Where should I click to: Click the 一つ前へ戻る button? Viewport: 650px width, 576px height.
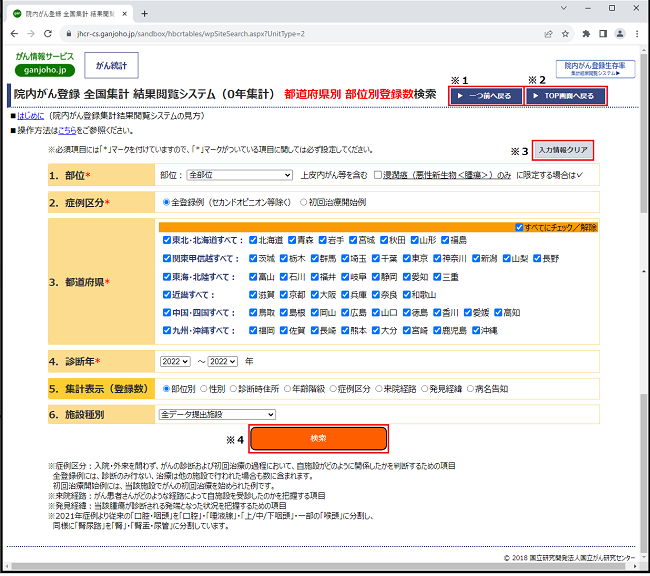tap(486, 96)
